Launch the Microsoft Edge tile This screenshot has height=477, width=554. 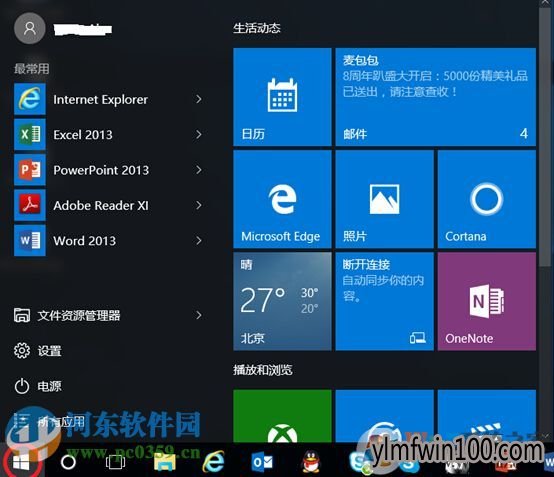click(282, 199)
